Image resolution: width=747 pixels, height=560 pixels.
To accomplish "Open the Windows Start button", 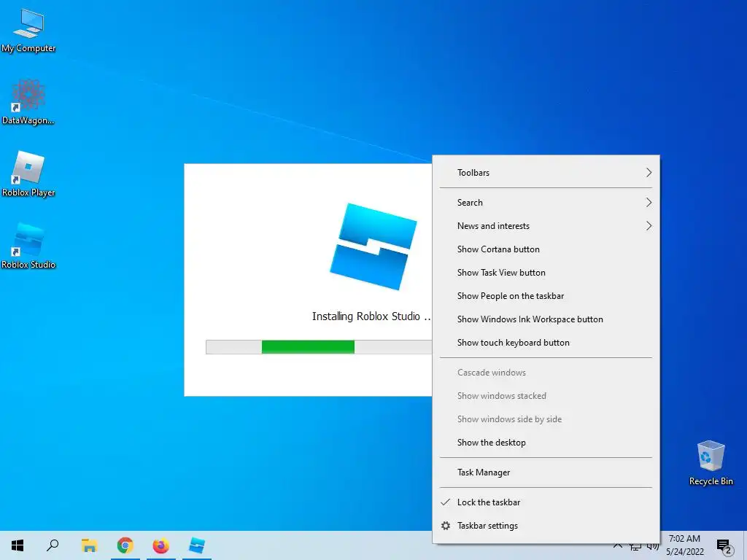I will click(18, 545).
